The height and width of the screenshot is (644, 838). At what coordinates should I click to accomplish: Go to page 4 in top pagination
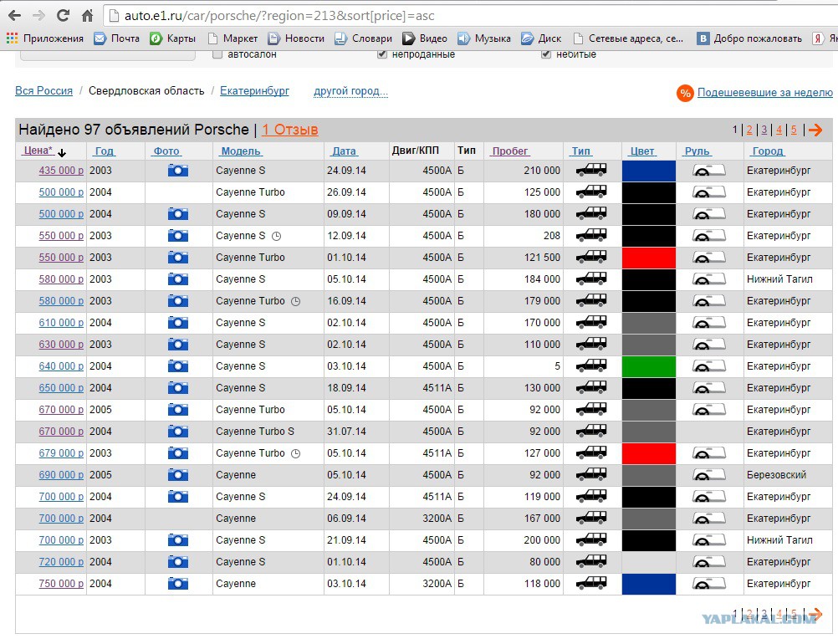pyautogui.click(x=779, y=130)
